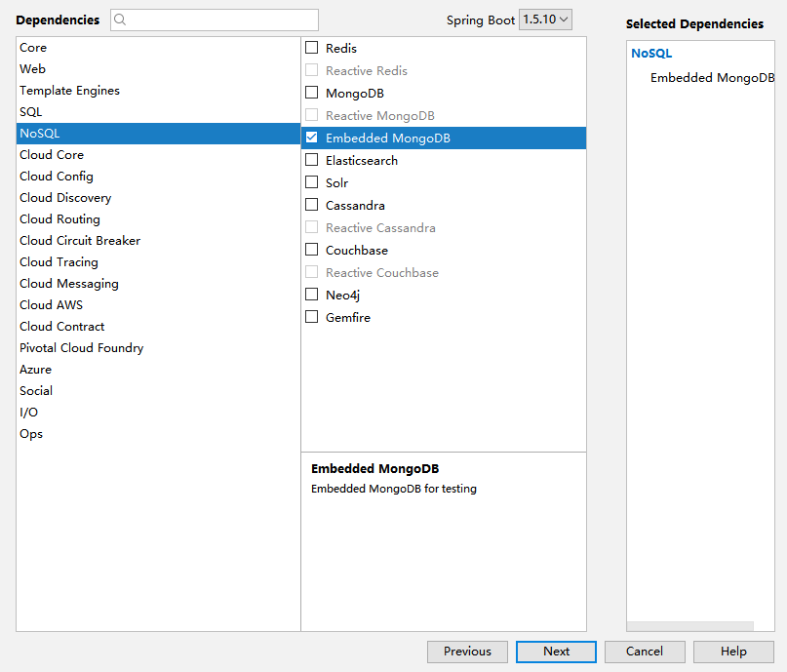787x672 pixels.
Task: Select the Core category
Action: (158, 48)
